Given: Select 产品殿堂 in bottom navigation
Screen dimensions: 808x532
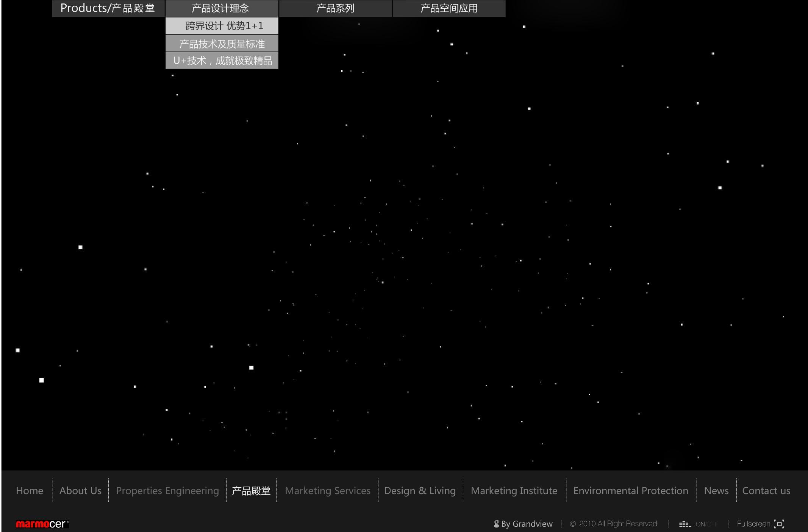Looking at the screenshot, I should (x=251, y=491).
